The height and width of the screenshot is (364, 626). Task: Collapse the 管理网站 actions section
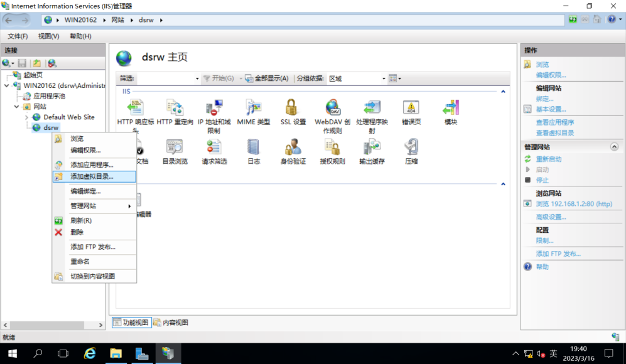pyautogui.click(x=614, y=147)
